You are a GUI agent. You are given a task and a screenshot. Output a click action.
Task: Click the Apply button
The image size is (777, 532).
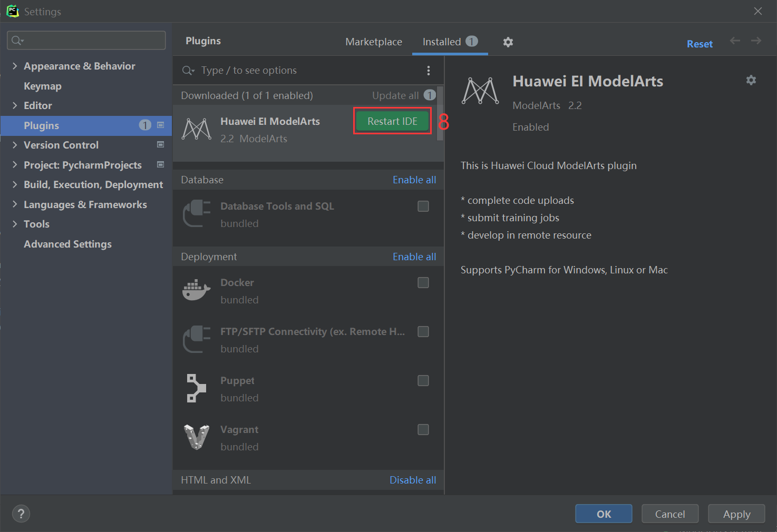point(736,514)
